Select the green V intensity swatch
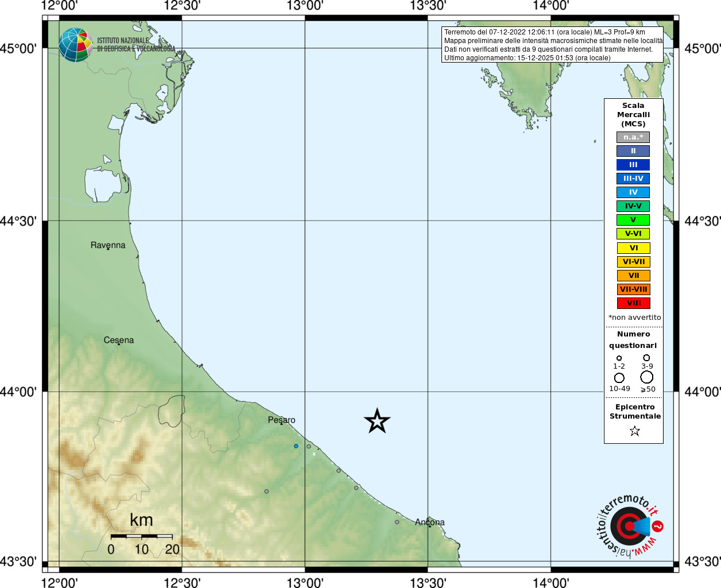This screenshot has width=721, height=588. click(x=633, y=220)
